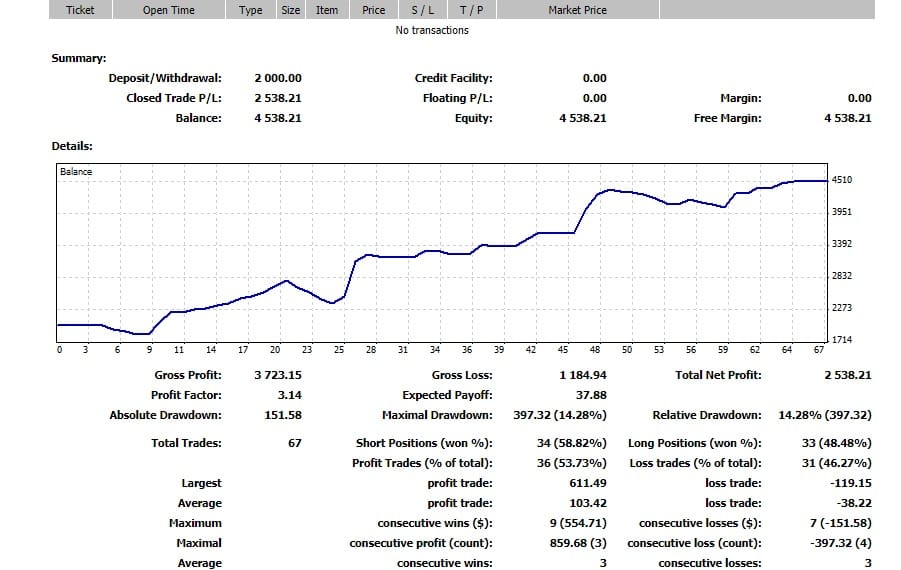Select the Item column header
The width and height of the screenshot is (901, 570).
pos(327,10)
